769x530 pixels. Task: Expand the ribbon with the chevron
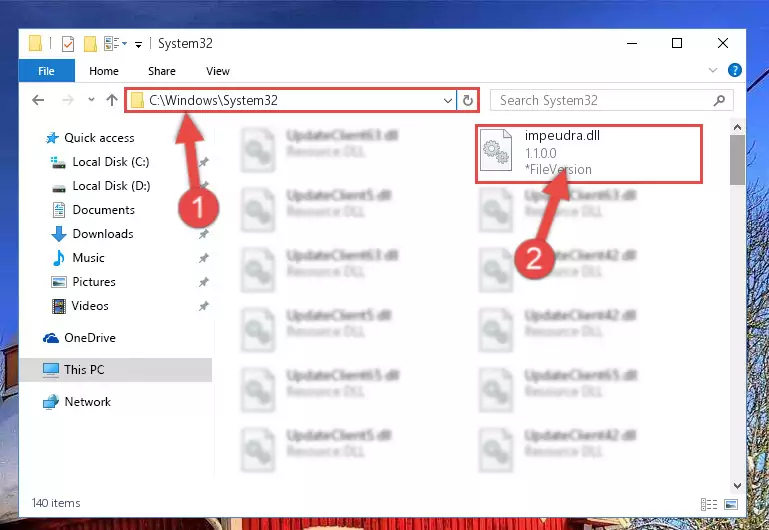click(x=713, y=71)
